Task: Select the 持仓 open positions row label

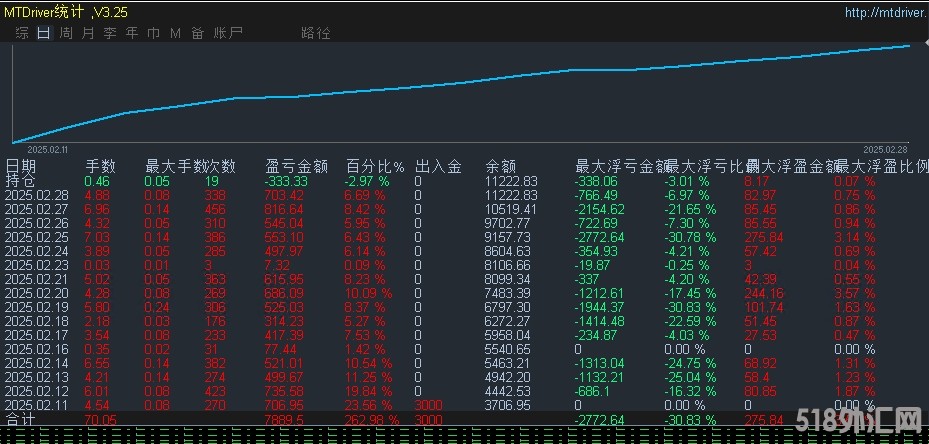Action: pos(20,181)
